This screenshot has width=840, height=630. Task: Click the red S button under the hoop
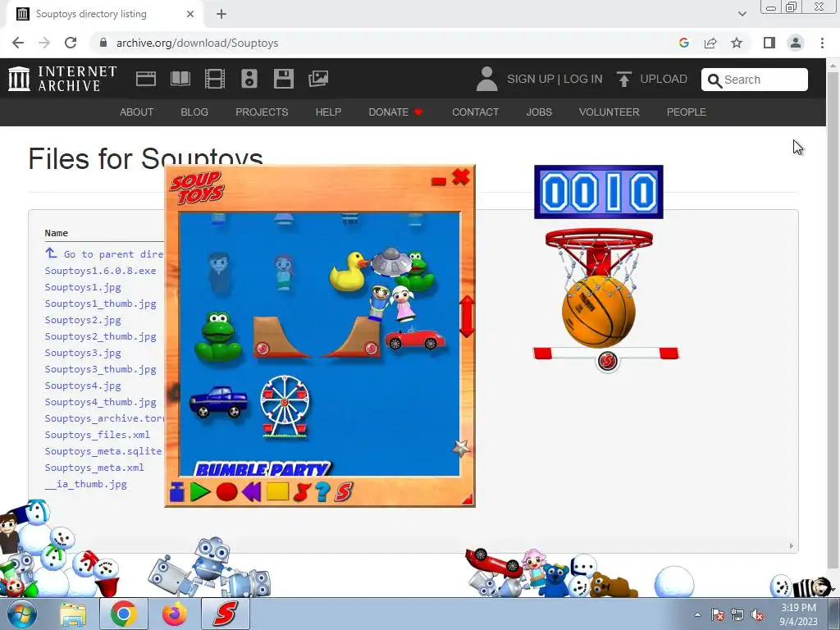[608, 361]
